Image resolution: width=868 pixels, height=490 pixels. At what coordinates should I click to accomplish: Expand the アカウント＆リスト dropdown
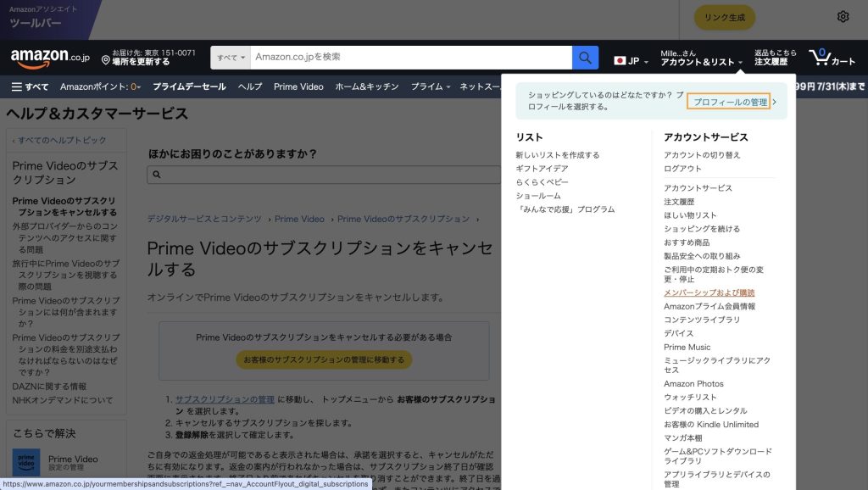tap(701, 62)
